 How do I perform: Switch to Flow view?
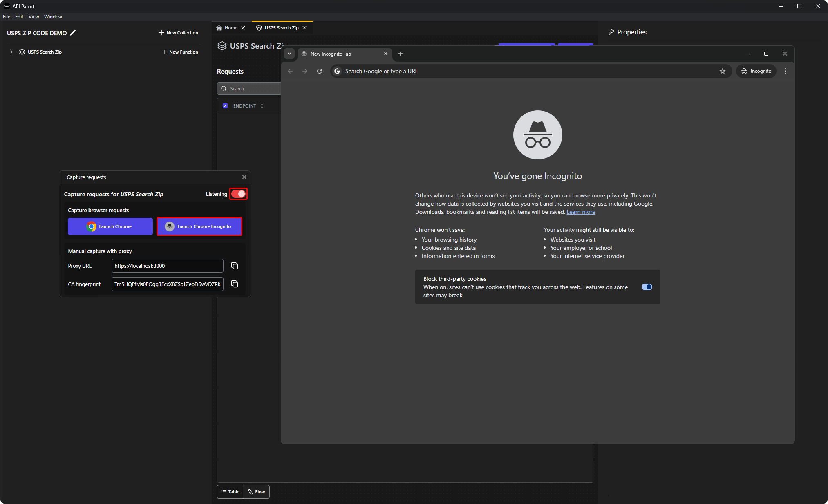pyautogui.click(x=256, y=492)
